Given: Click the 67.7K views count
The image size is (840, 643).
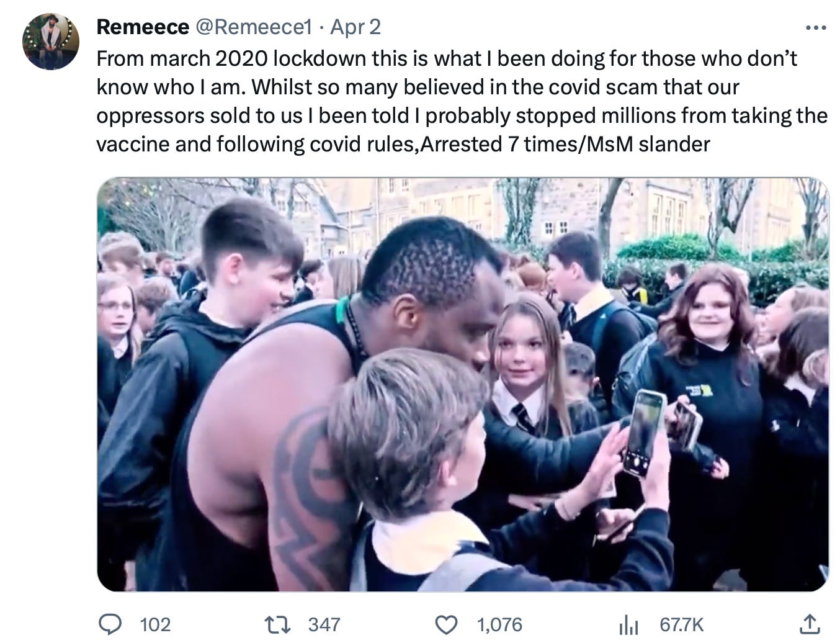Looking at the screenshot, I should [x=681, y=624].
